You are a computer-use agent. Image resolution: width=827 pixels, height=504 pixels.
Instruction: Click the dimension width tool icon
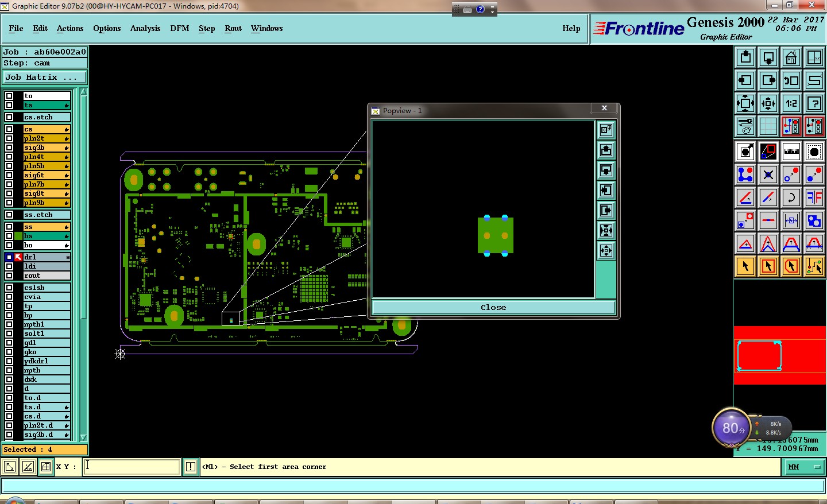click(x=791, y=220)
